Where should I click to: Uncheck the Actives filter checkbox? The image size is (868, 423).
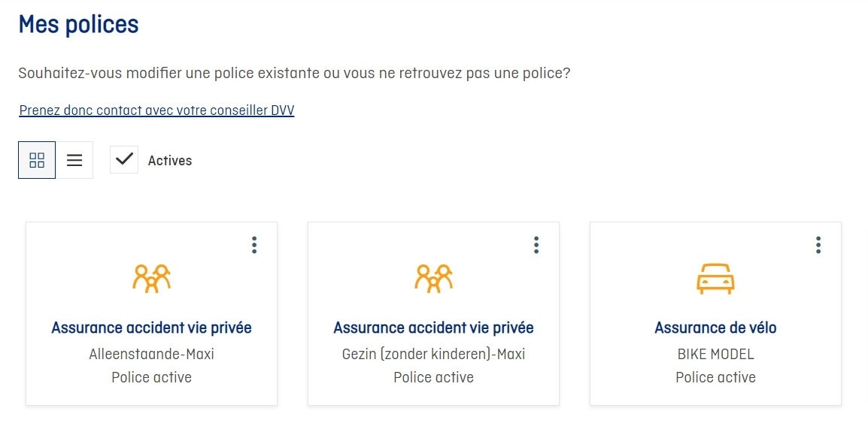tap(124, 159)
